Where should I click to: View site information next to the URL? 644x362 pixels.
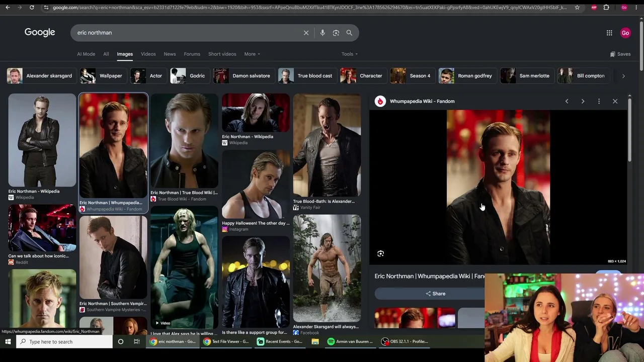coord(46,8)
